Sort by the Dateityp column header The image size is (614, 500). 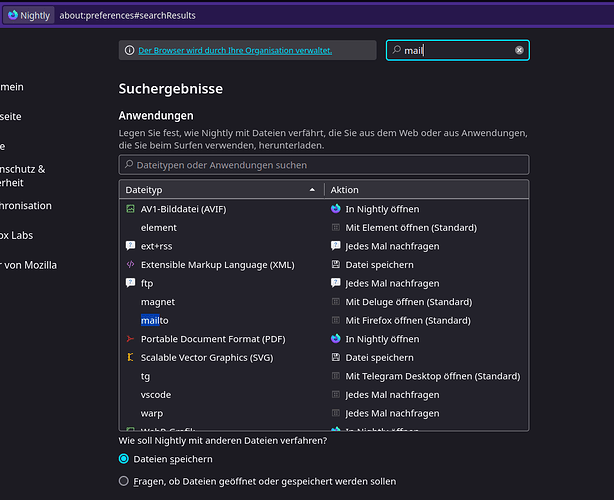point(222,190)
